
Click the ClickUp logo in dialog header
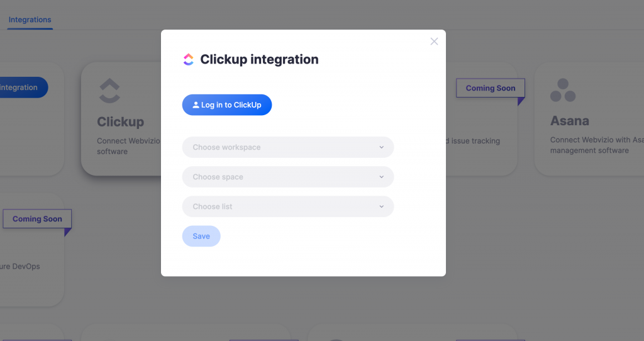pos(189,60)
